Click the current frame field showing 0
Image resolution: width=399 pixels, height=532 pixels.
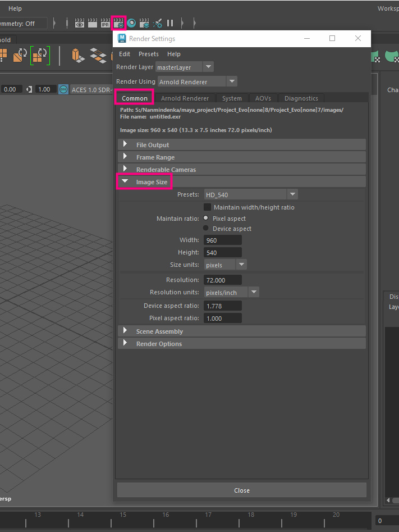(387, 520)
